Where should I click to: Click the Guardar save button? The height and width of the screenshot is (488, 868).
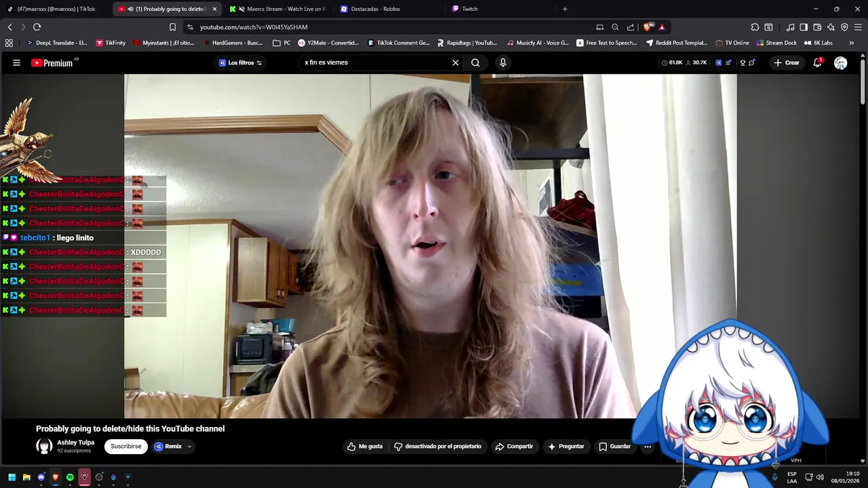(614, 447)
